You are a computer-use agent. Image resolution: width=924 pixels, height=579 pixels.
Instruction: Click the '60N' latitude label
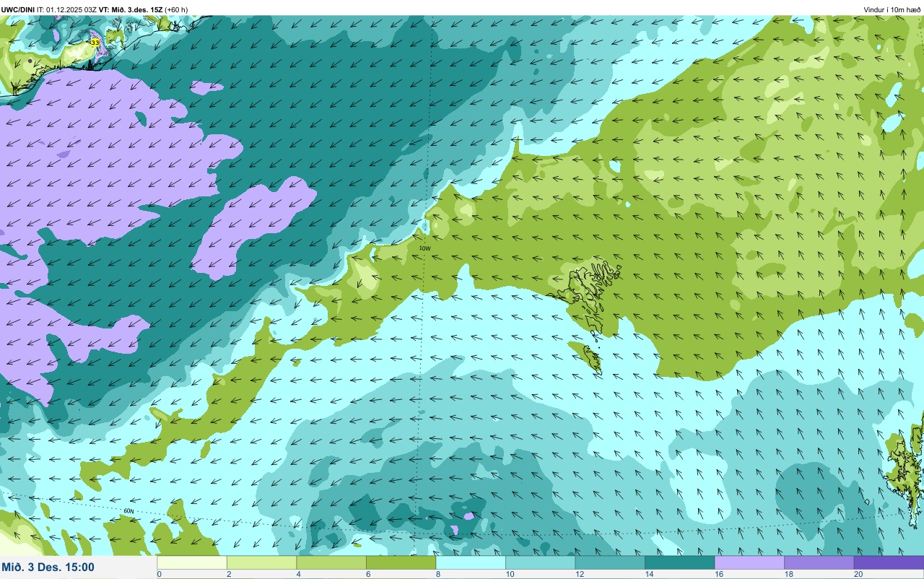128,511
